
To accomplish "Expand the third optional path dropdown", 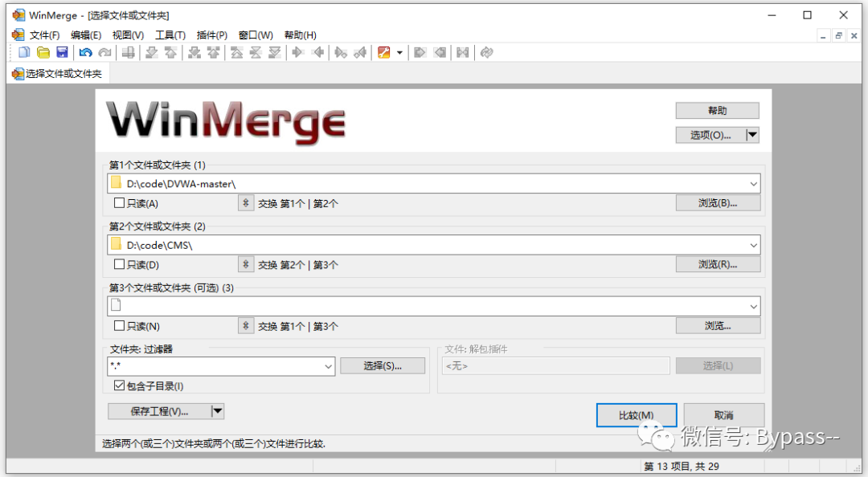I will 753,307.
